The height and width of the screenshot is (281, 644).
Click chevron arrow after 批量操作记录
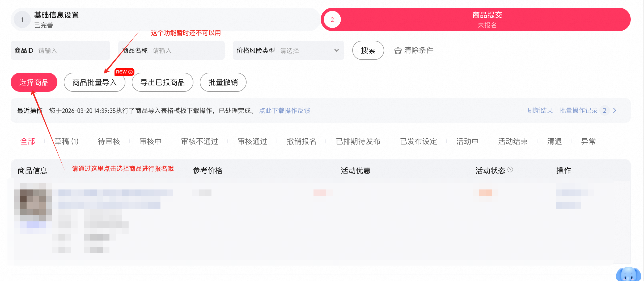click(615, 110)
